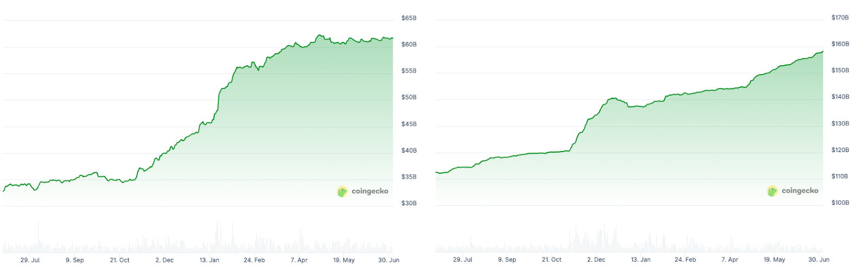Select the 2. Dec date on left chart

(x=164, y=260)
